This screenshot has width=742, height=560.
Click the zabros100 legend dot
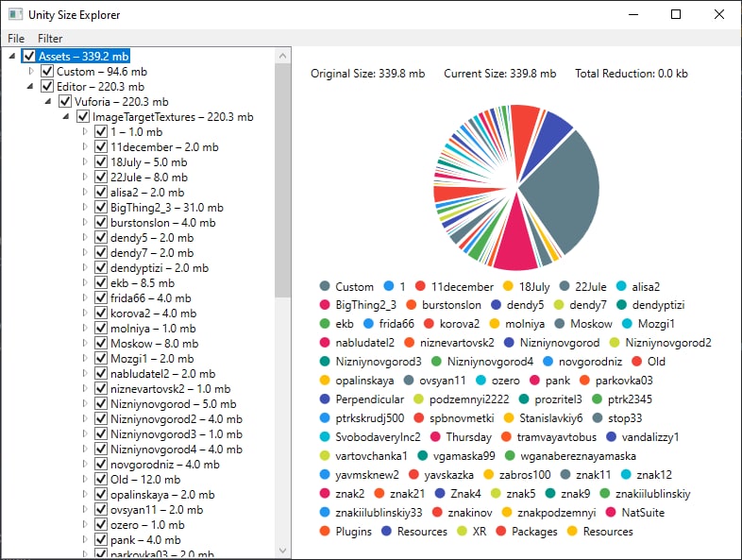click(x=488, y=474)
